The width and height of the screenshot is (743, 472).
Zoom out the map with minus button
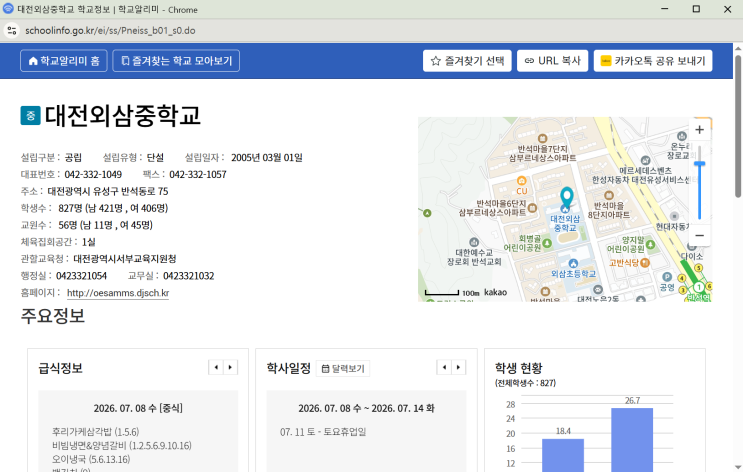point(699,236)
